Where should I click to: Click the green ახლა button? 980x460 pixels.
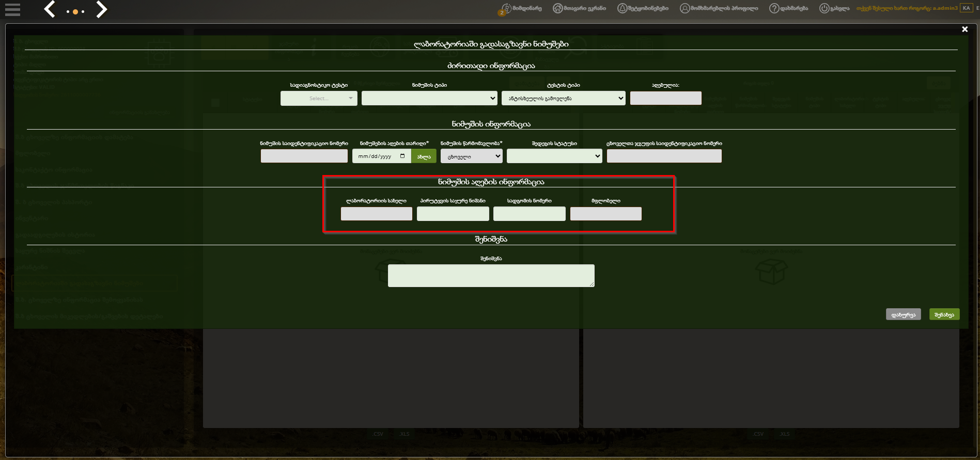pos(424,156)
